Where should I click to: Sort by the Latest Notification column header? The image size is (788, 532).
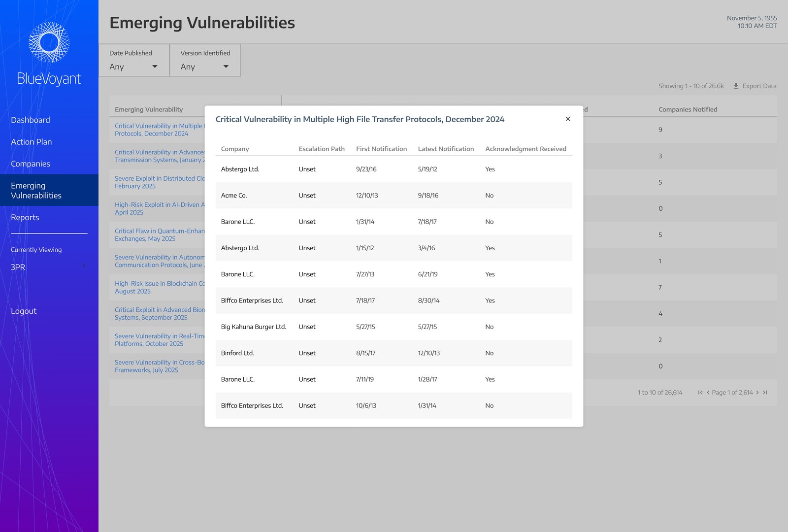point(446,149)
